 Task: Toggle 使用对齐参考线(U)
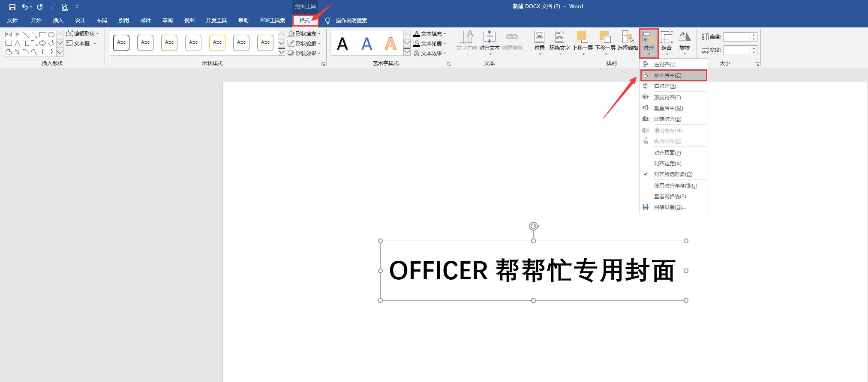pos(673,186)
